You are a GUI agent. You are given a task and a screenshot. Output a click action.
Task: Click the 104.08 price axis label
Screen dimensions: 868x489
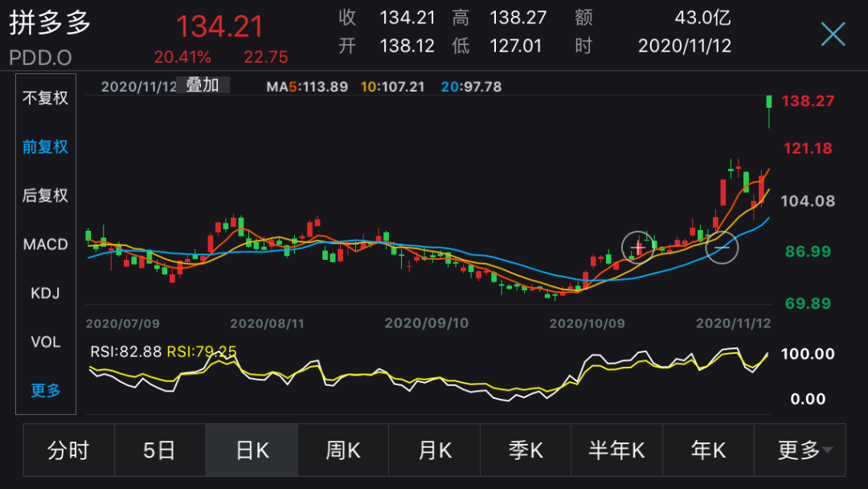[808, 201]
